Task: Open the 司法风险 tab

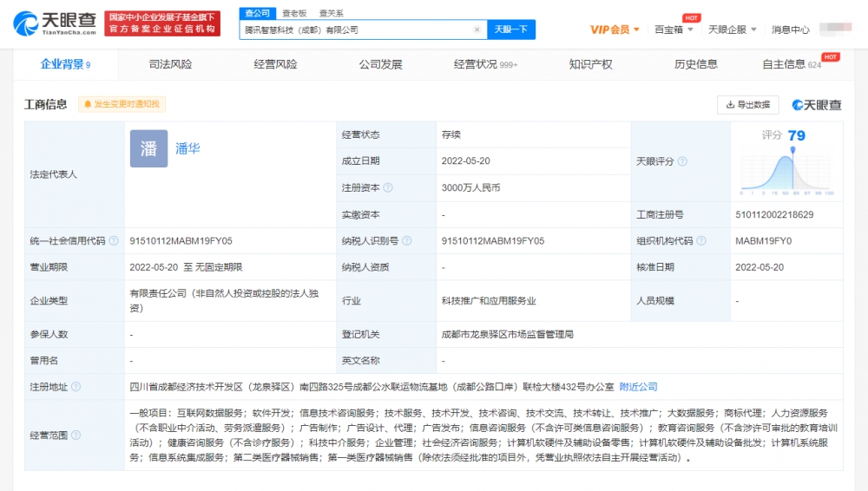Action: 170,64
